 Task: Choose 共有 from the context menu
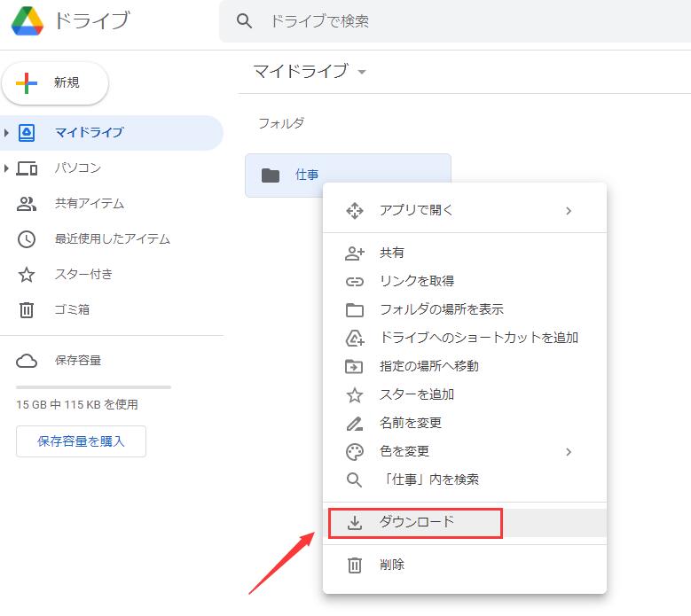[x=465, y=253]
